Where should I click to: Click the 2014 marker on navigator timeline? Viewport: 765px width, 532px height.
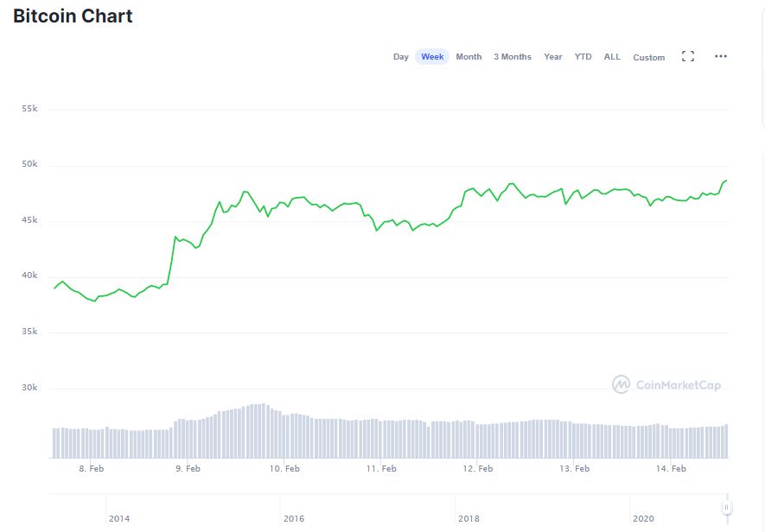click(x=119, y=519)
